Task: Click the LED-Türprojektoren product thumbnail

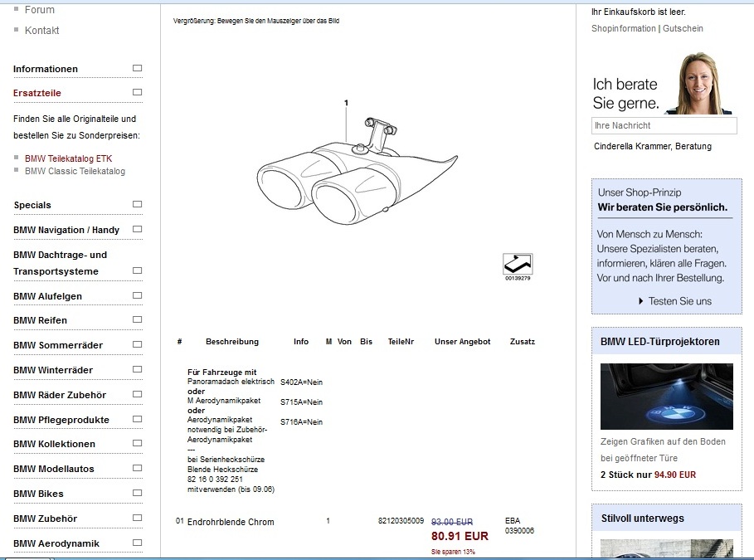Action: pos(666,397)
